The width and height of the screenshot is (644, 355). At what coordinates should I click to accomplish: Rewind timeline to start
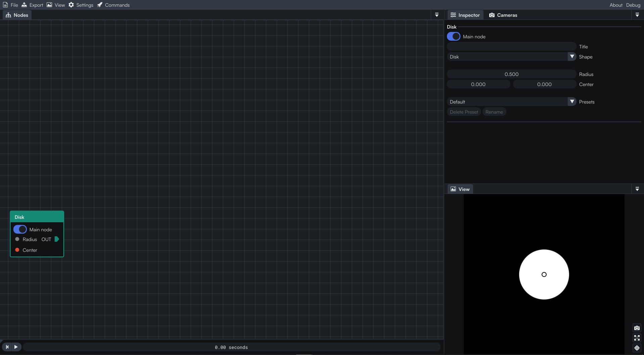[7, 347]
